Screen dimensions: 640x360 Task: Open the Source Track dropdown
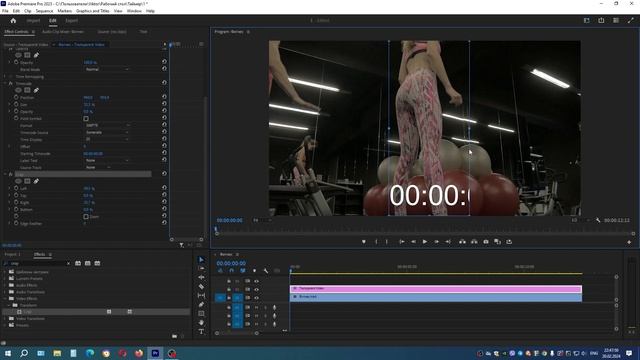(x=98, y=167)
